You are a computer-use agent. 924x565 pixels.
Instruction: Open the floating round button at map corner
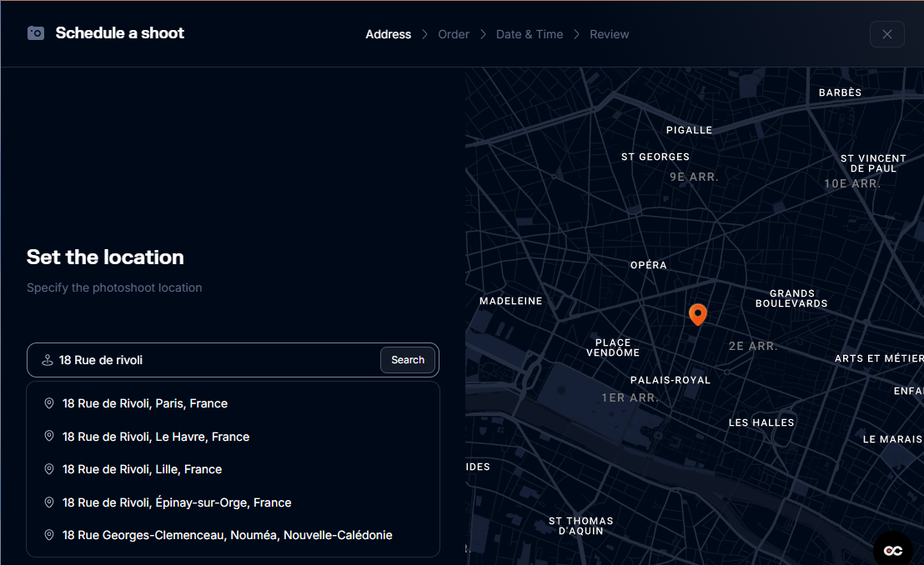coord(893,551)
